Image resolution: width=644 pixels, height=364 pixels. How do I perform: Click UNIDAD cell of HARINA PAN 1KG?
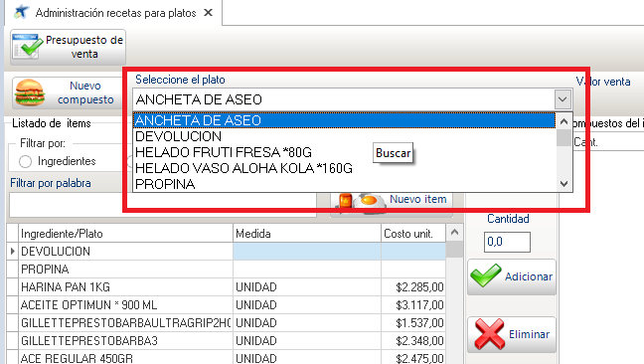click(307, 287)
